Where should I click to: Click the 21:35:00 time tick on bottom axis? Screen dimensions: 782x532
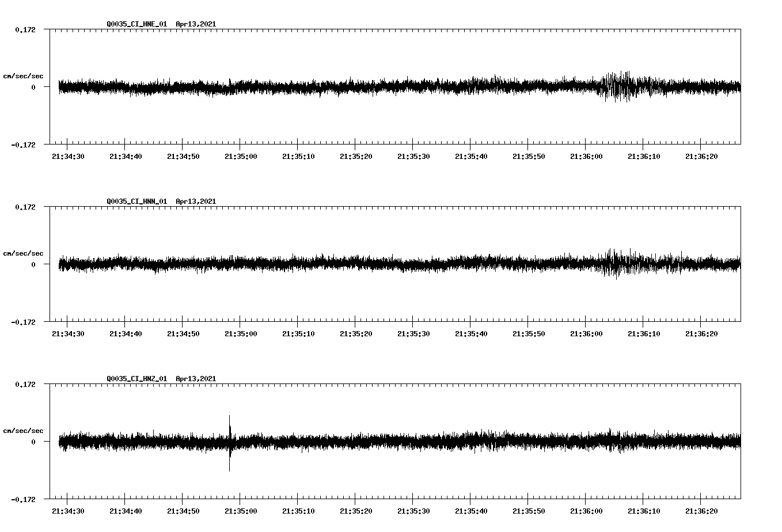241,510
